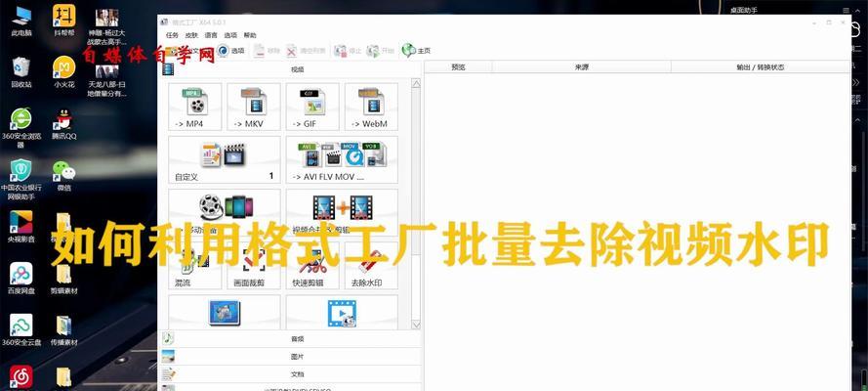
Task: Open the 帮助 menu
Action: [x=250, y=35]
